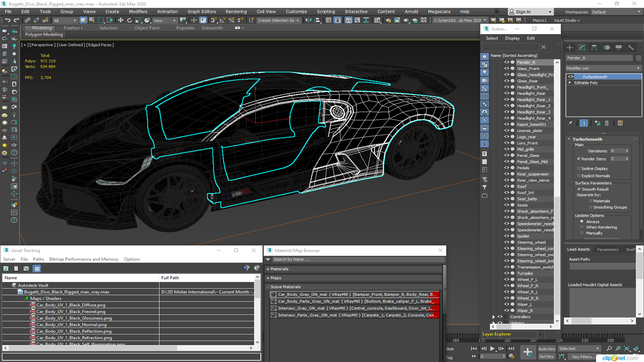Select the Select and Link tool

(28, 20)
